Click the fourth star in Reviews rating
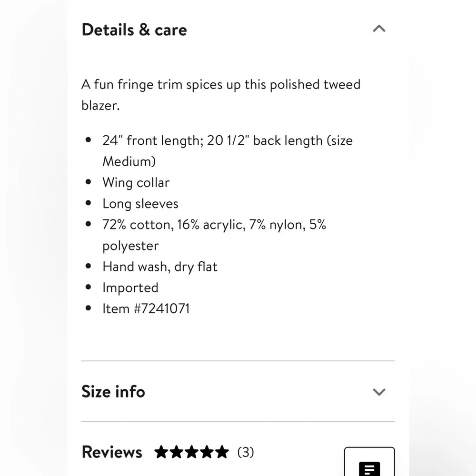476x476 pixels. pyautogui.click(x=207, y=452)
